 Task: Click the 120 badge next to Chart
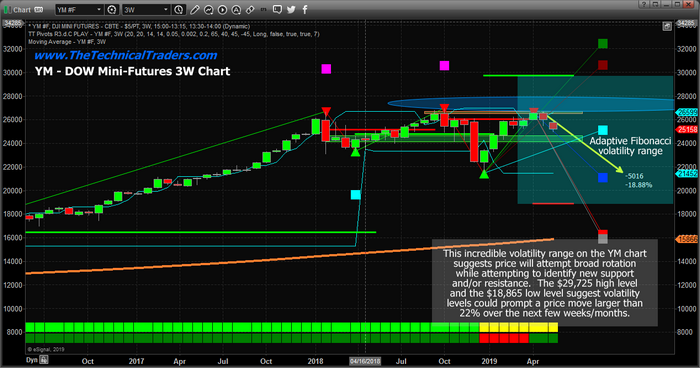(38, 9)
